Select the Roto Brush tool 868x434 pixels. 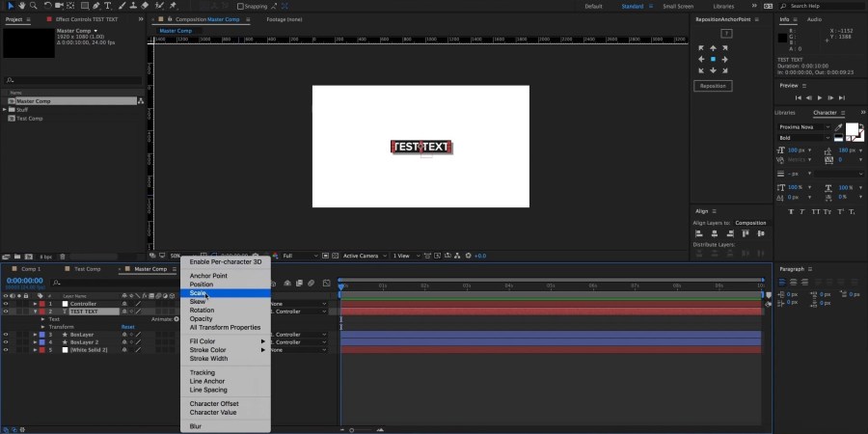tap(159, 6)
